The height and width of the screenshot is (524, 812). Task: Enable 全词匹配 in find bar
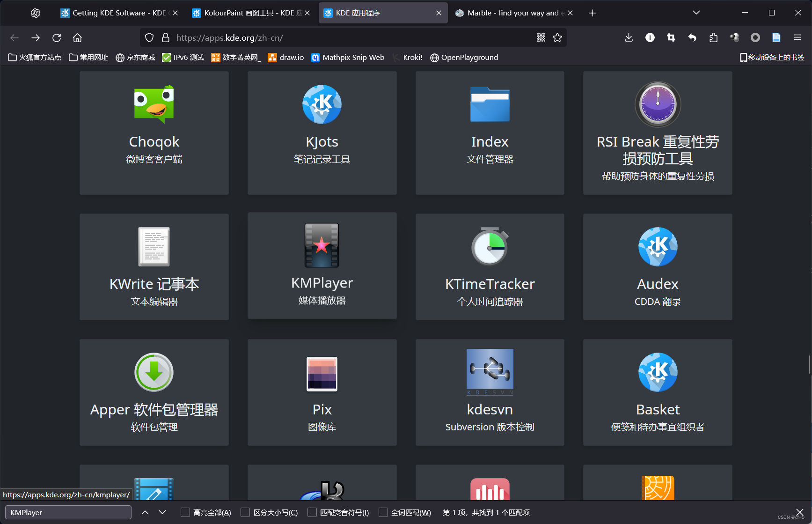pos(385,512)
